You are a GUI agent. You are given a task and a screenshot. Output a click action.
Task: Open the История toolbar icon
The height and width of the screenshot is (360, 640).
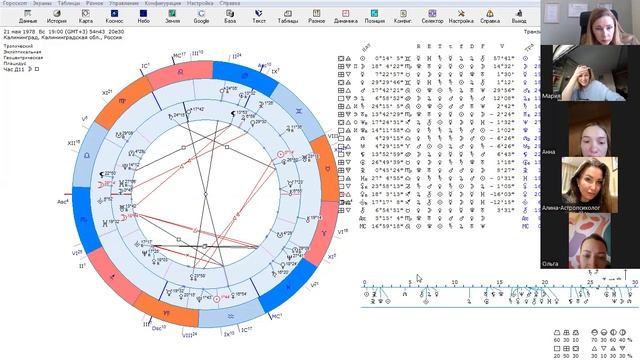[56, 16]
